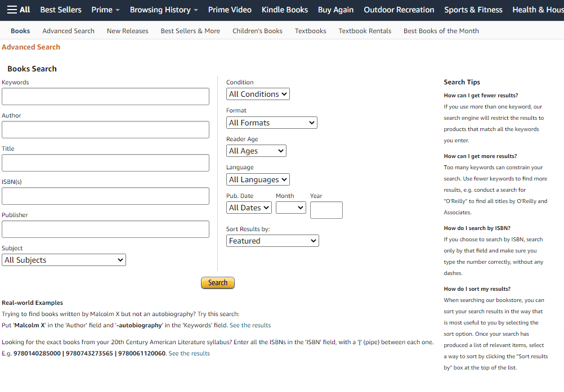Click 'How can I get more results?' text

click(480, 156)
